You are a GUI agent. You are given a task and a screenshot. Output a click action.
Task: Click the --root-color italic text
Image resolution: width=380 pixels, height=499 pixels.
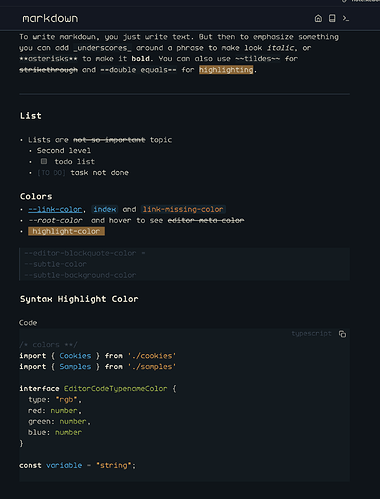pyautogui.click(x=55, y=220)
